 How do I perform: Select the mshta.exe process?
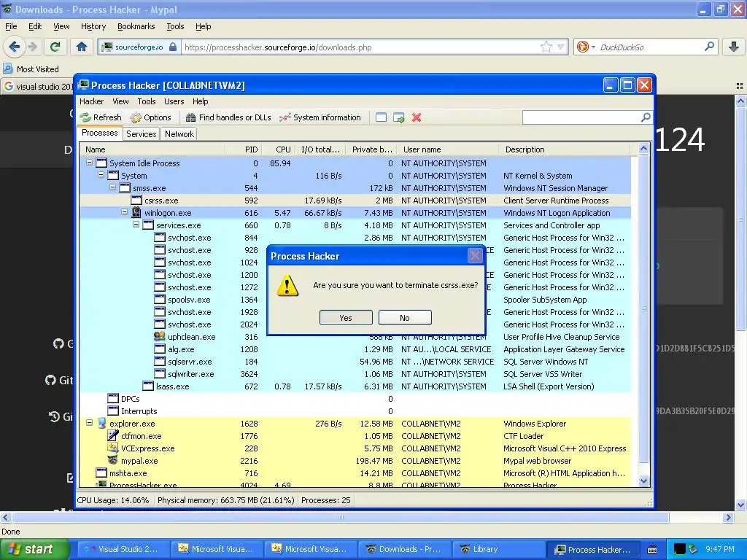[355, 472]
